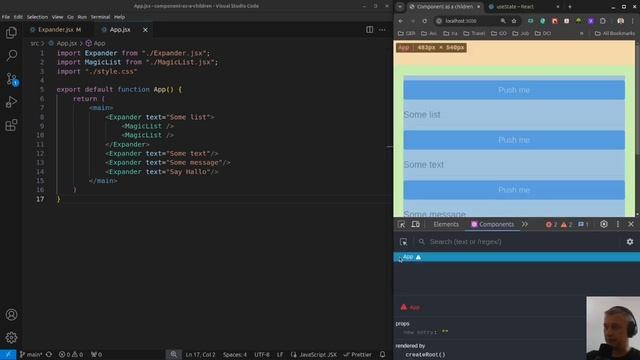Viewport: 640px width, 360px height.
Task: Open the Edit menu
Action: (x=18, y=17)
